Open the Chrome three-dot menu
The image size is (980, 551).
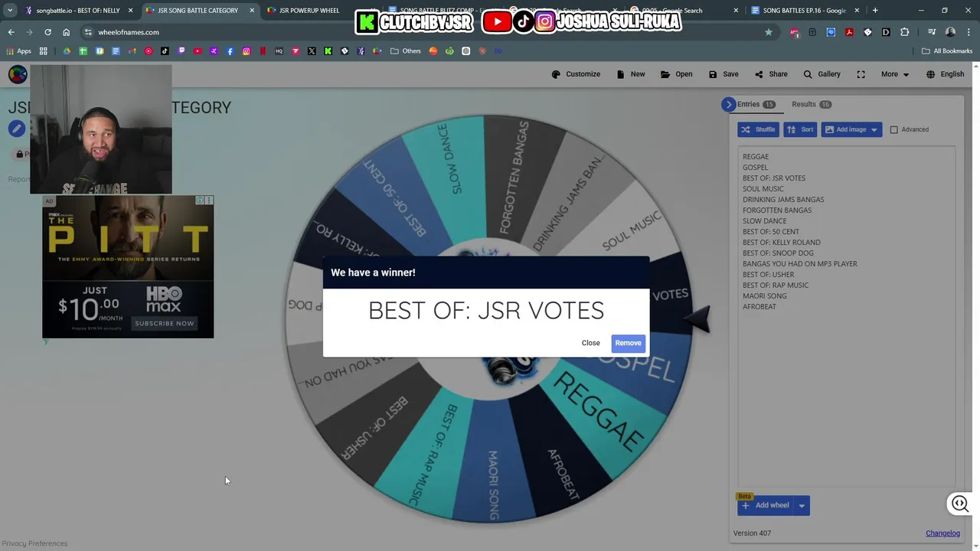969,32
